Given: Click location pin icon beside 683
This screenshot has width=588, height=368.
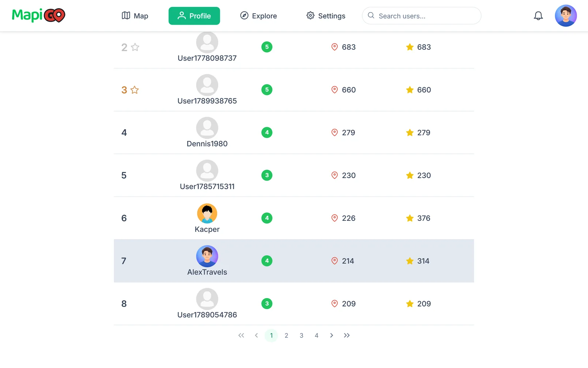Looking at the screenshot, I should (x=334, y=47).
